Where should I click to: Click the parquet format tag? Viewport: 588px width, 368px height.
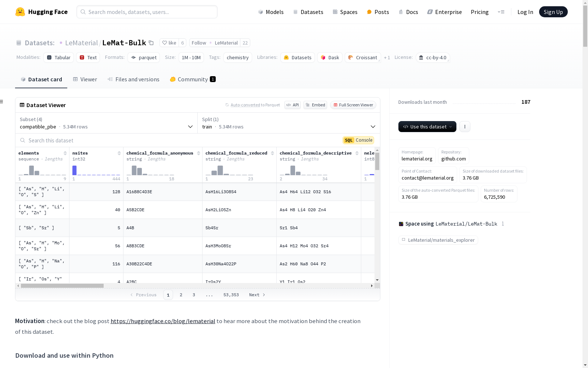(144, 57)
